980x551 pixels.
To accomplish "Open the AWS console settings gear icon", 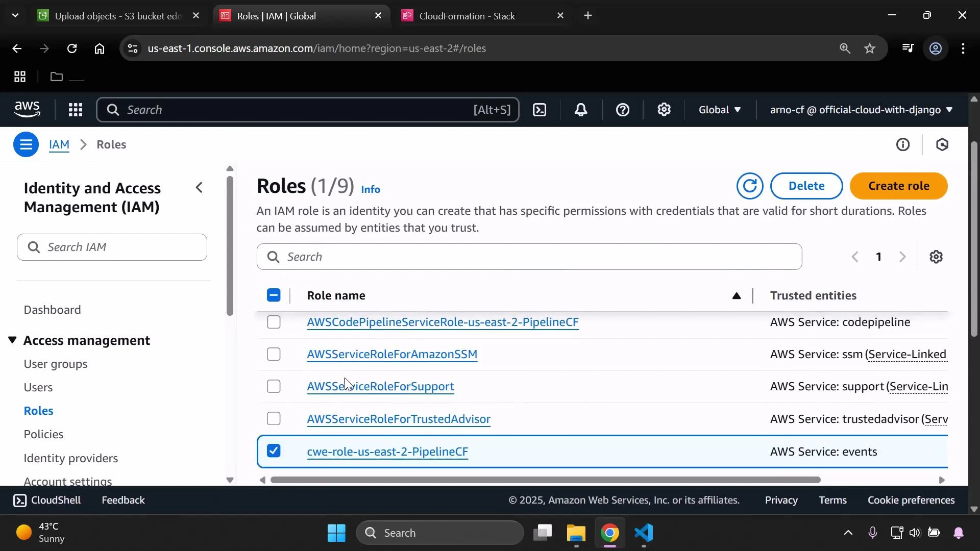I will [x=664, y=110].
